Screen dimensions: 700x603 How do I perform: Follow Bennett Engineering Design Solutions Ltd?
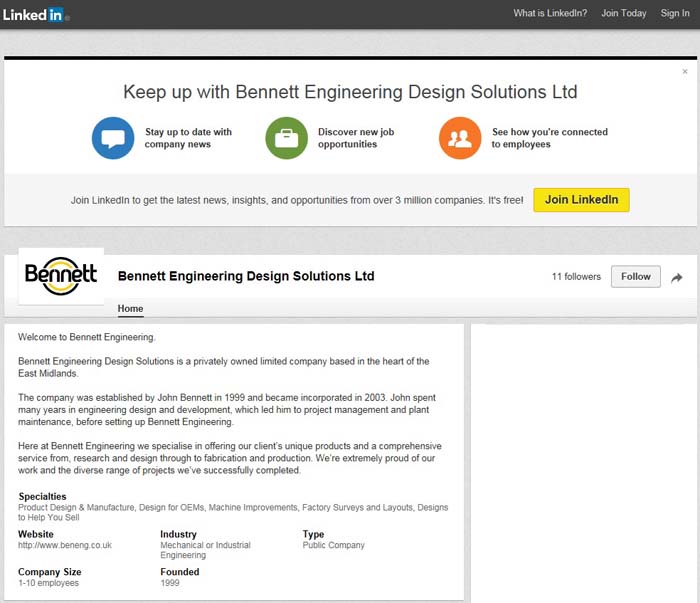click(x=636, y=277)
